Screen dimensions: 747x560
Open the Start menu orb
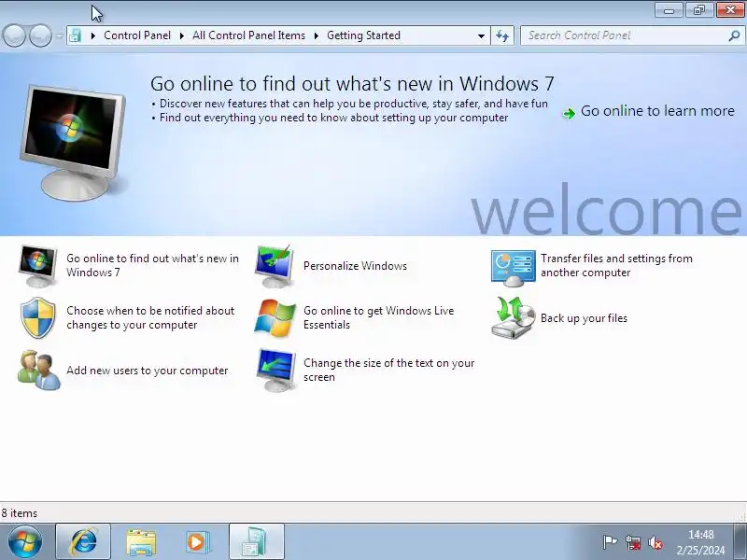click(25, 541)
